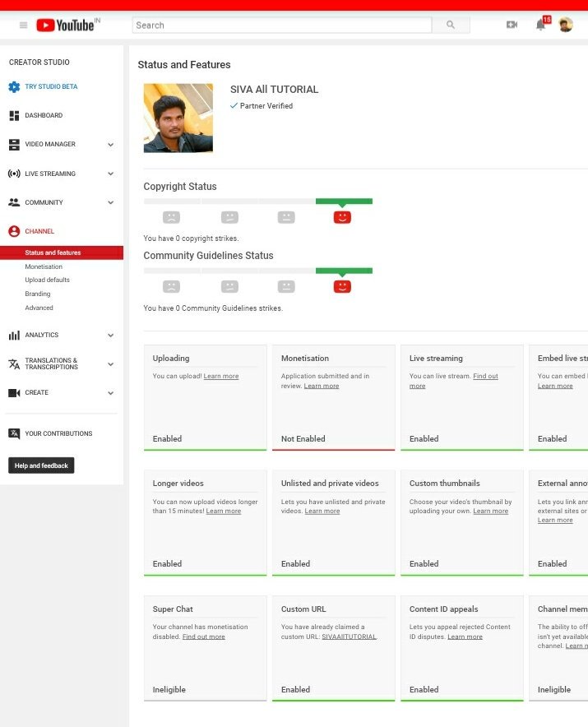Image resolution: width=588 pixels, height=727 pixels.
Task: Expand the Community section
Action: (x=111, y=202)
